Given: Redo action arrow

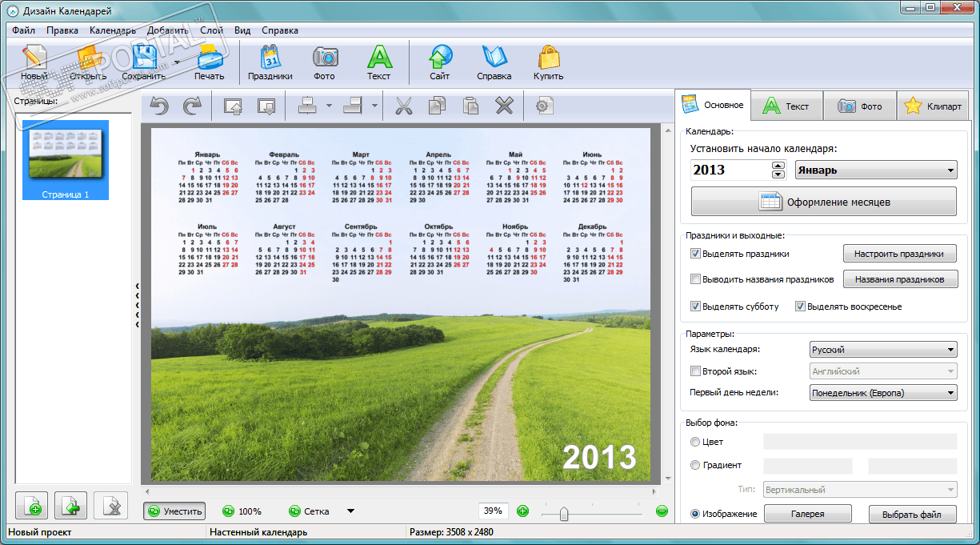Looking at the screenshot, I should click(x=193, y=106).
